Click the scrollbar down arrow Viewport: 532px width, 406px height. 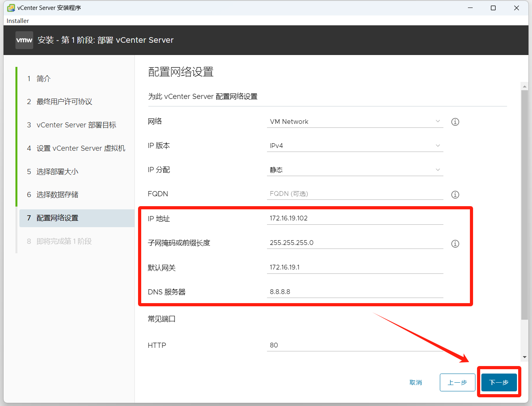pos(524,357)
